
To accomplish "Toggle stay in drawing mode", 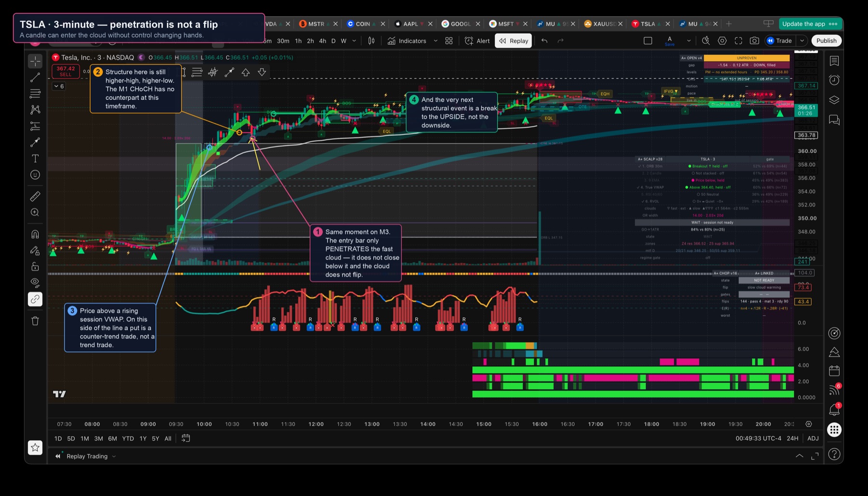I will coord(35,251).
